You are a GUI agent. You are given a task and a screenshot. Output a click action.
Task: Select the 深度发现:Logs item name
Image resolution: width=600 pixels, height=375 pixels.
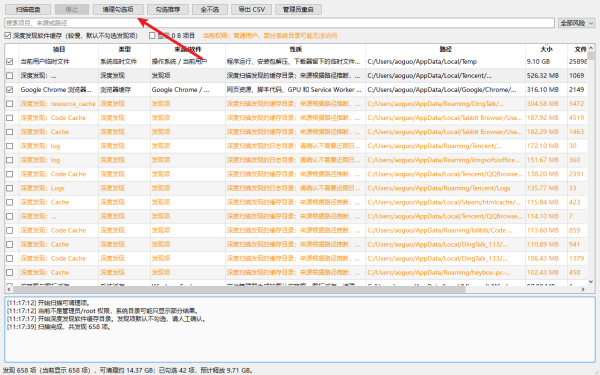click(x=42, y=188)
